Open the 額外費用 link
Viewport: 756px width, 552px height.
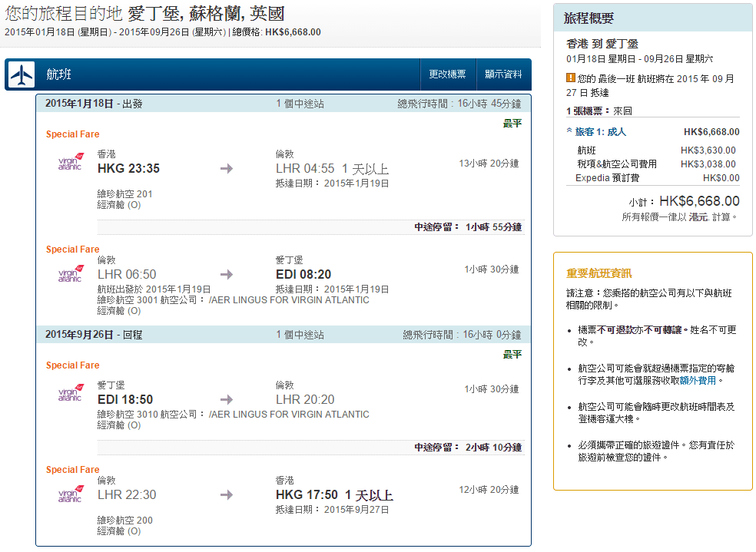click(698, 380)
